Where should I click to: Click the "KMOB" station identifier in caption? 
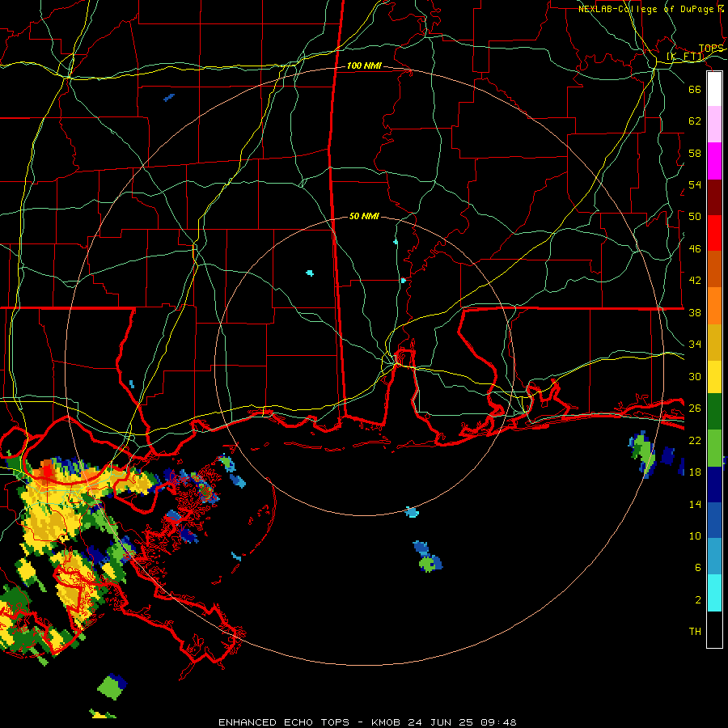[386, 722]
